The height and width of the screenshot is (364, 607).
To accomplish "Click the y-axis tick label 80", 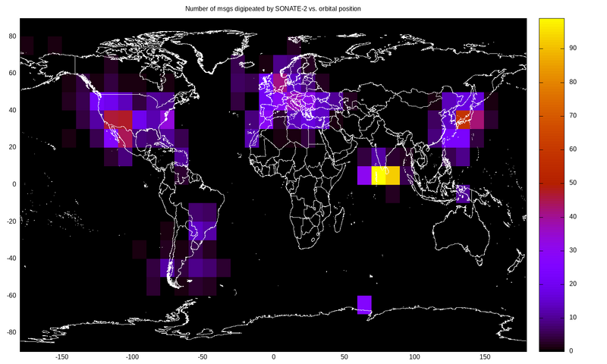I will click(x=12, y=36).
